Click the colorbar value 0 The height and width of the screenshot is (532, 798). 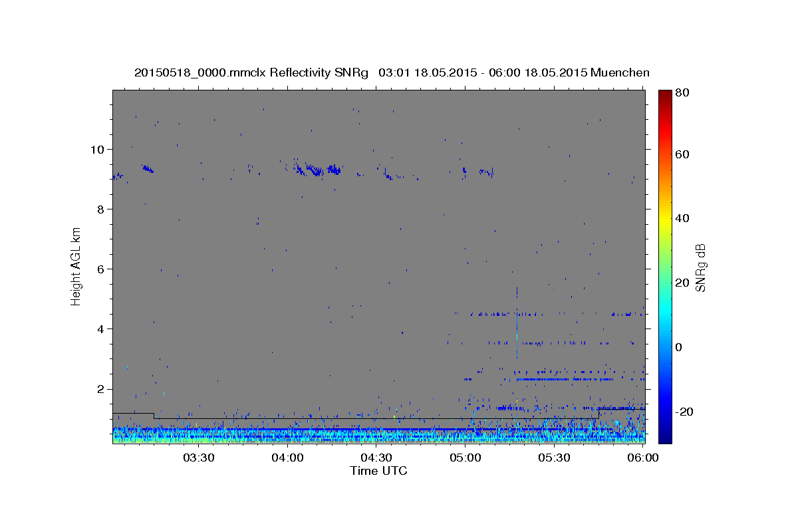pyautogui.click(x=680, y=347)
